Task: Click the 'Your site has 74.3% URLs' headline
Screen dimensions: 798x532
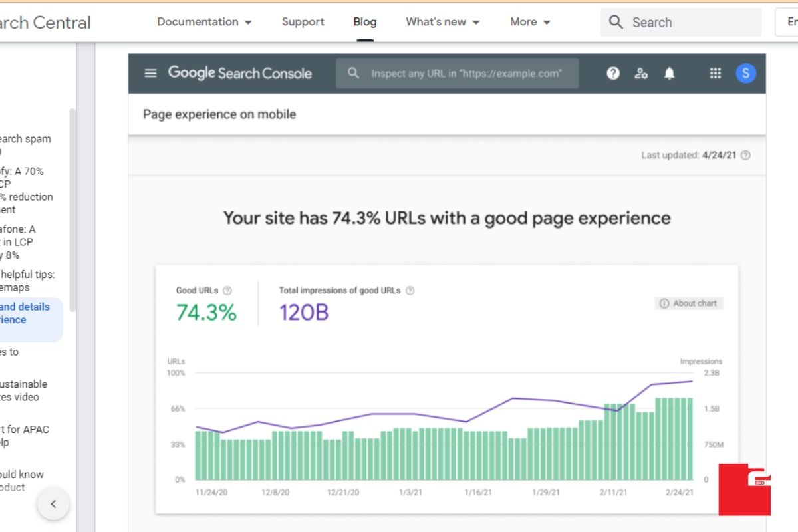Action: coord(447,218)
